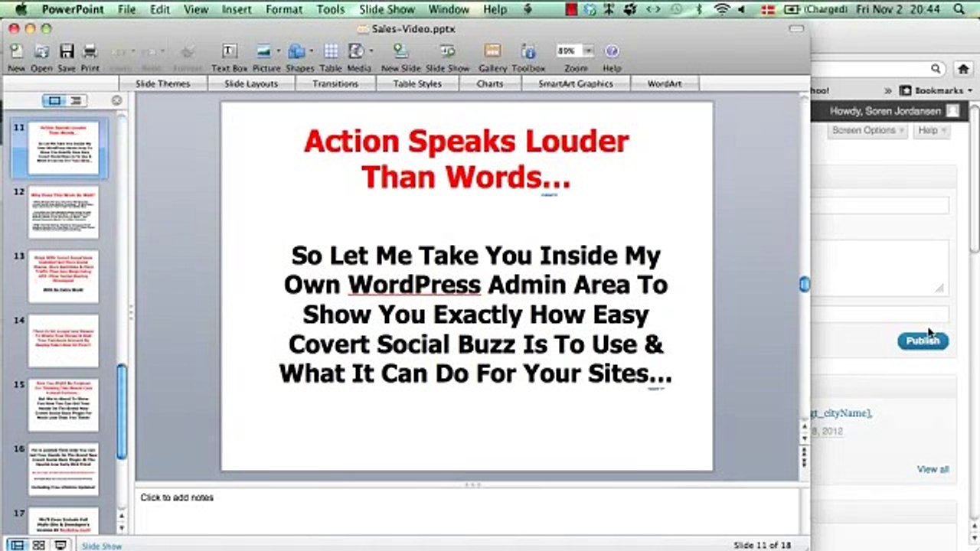The height and width of the screenshot is (551, 980).
Task: Open the Format menu
Action: tap(284, 9)
